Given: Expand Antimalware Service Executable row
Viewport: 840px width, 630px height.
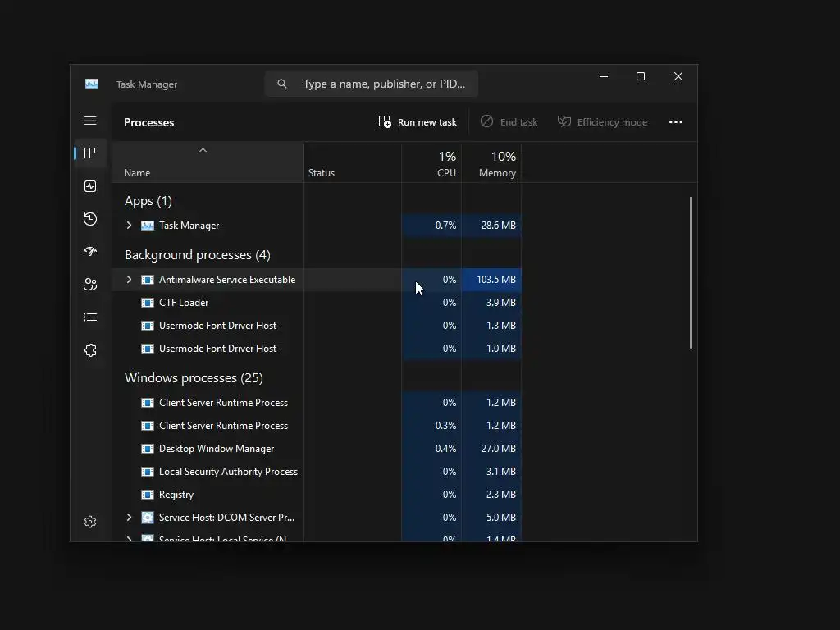Looking at the screenshot, I should 129,280.
